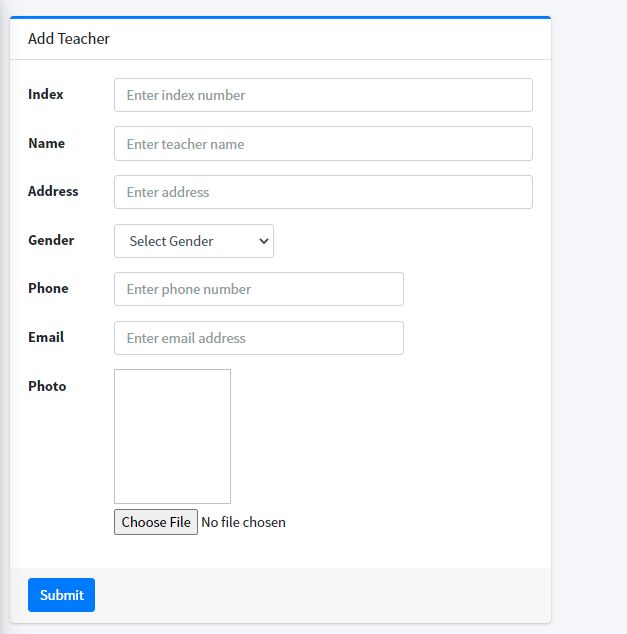Viewport: 627px width, 634px height.
Task: Click the Gender label
Action: click(x=51, y=241)
